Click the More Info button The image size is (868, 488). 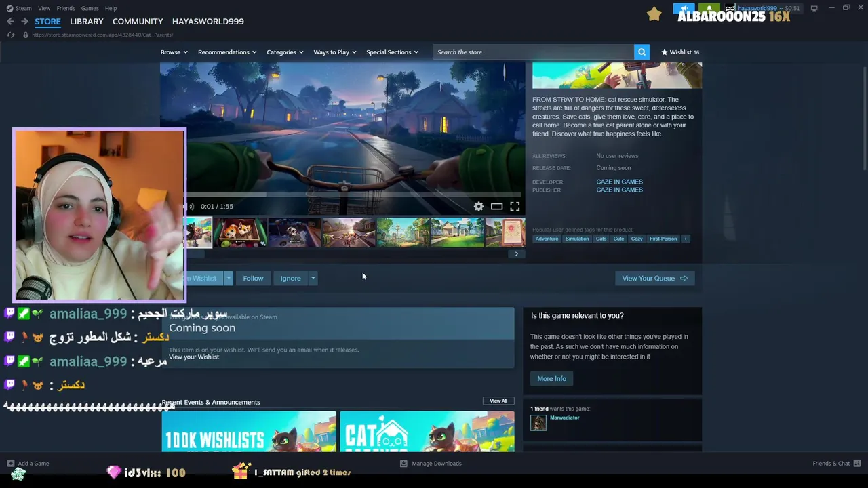pyautogui.click(x=551, y=378)
